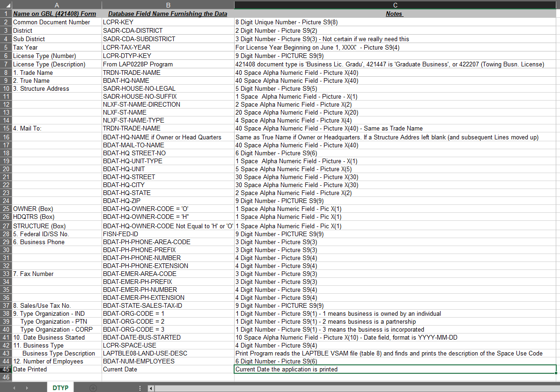Click the horizontal scrollbar left arrow
The height and width of the screenshot is (392, 560).
pyautogui.click(x=150, y=388)
